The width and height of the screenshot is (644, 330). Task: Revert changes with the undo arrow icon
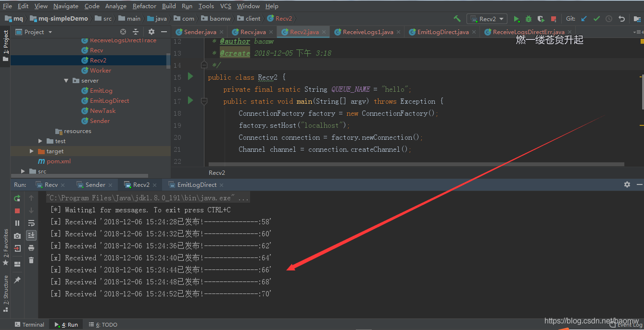[x=621, y=19]
